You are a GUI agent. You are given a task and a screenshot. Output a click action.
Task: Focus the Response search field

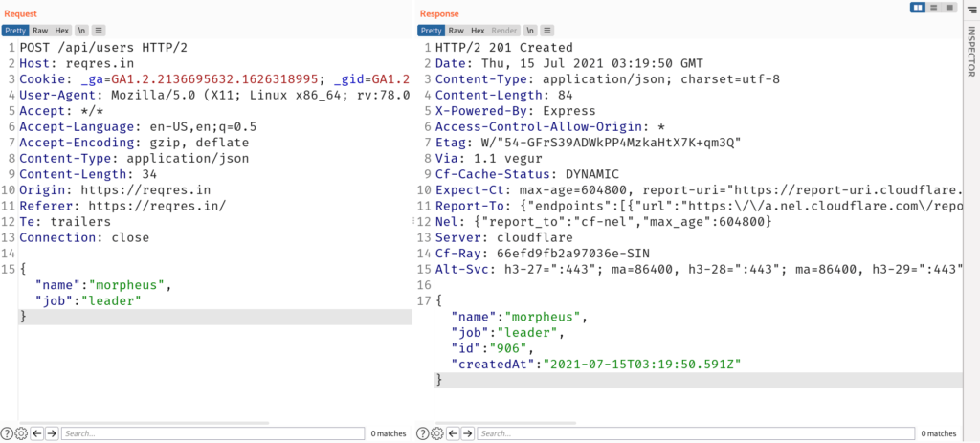696,433
